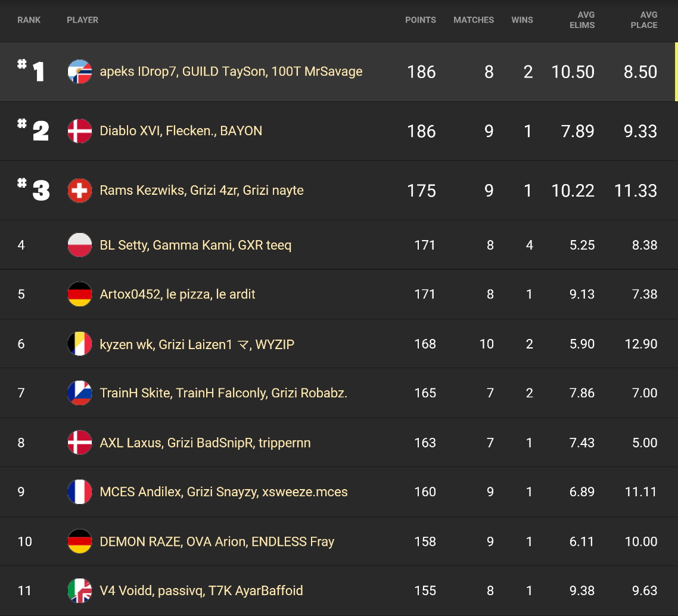This screenshot has height=616, width=678.
Task: Click the RANK column header
Action: 29,20
